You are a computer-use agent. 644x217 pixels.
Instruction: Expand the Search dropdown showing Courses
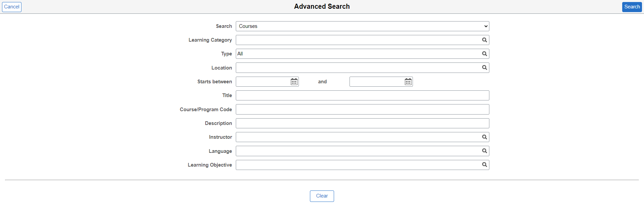[362, 26]
